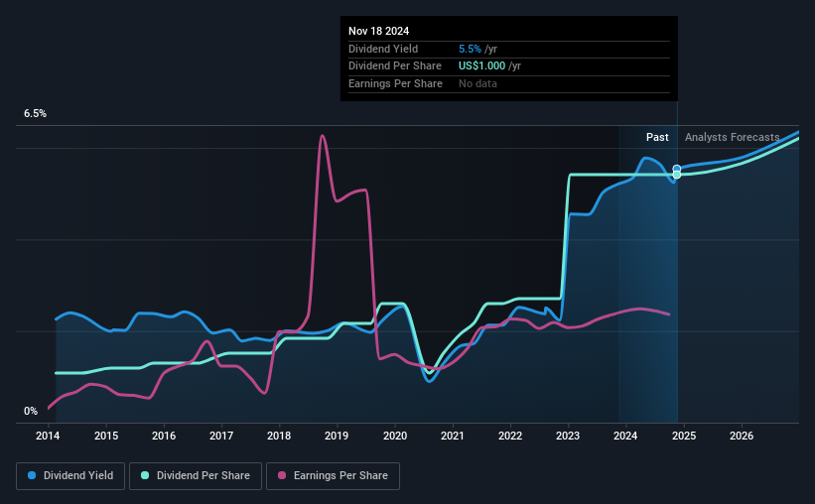Click the 2023 x-axis label
The image size is (815, 504).
(x=568, y=436)
